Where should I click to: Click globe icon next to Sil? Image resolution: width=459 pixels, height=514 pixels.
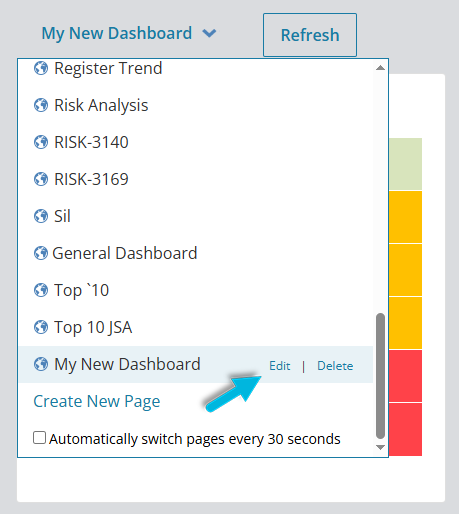pos(41,216)
